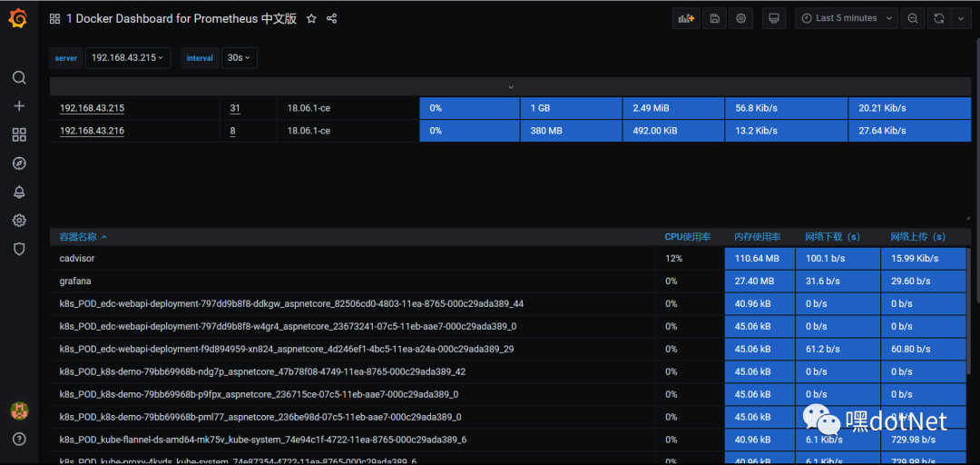
Task: Sort by 网络下载 (s) column header
Action: coord(832,236)
